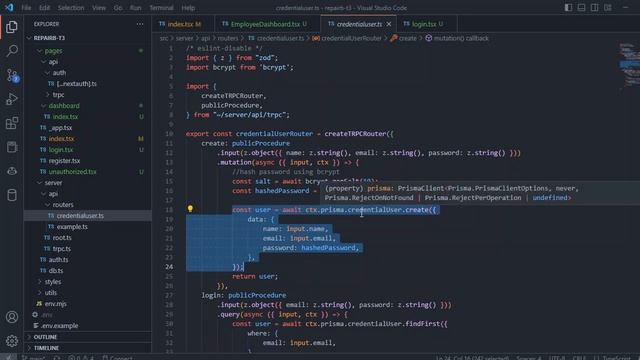
Task: Close the credentialuser.ts tab
Action: 389,24
